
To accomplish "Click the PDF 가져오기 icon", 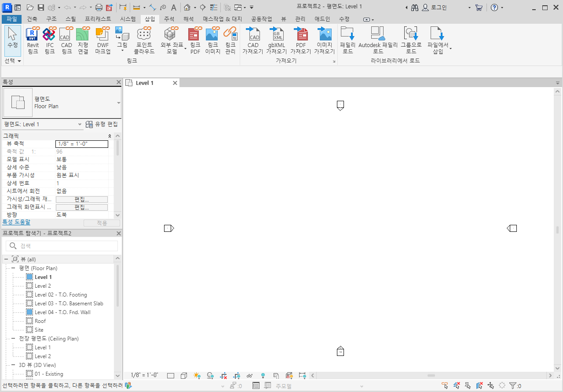I will coord(301,40).
